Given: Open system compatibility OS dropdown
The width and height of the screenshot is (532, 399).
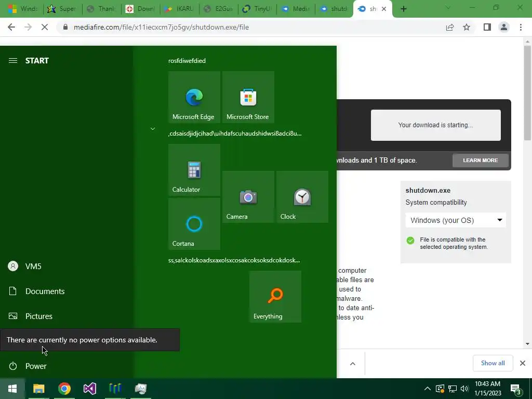Looking at the screenshot, I should coord(456,220).
